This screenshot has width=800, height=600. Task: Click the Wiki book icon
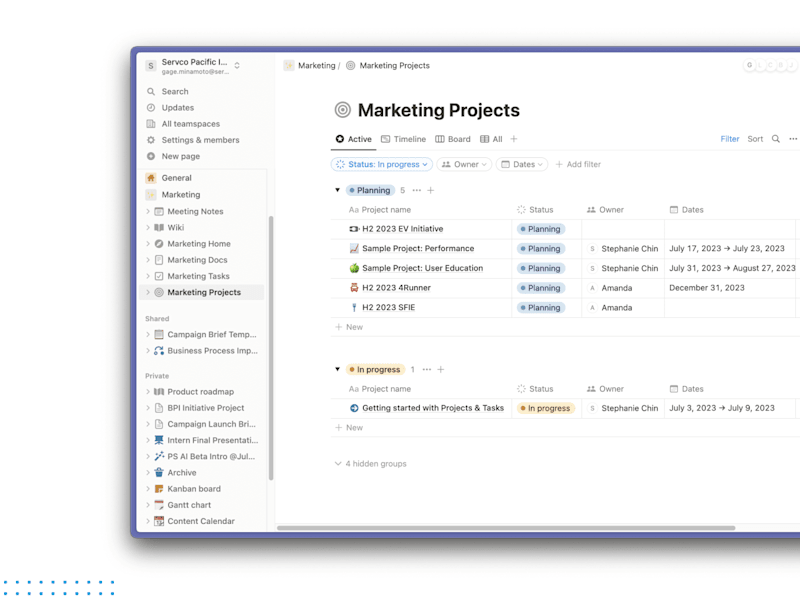(x=159, y=228)
